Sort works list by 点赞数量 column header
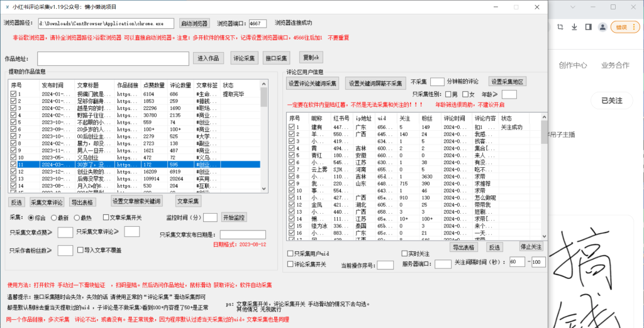The height and width of the screenshot is (328, 644). [x=155, y=85]
